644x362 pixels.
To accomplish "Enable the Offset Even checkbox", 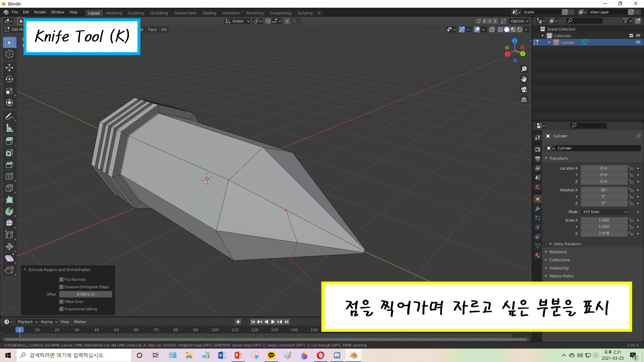I will 62,302.
